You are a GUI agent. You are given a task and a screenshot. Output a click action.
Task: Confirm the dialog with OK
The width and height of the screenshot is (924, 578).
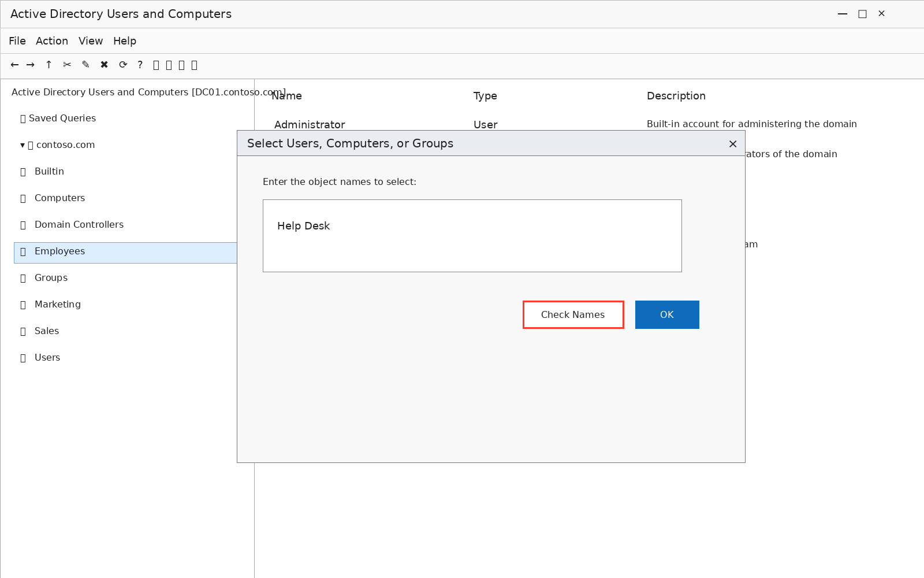(667, 314)
